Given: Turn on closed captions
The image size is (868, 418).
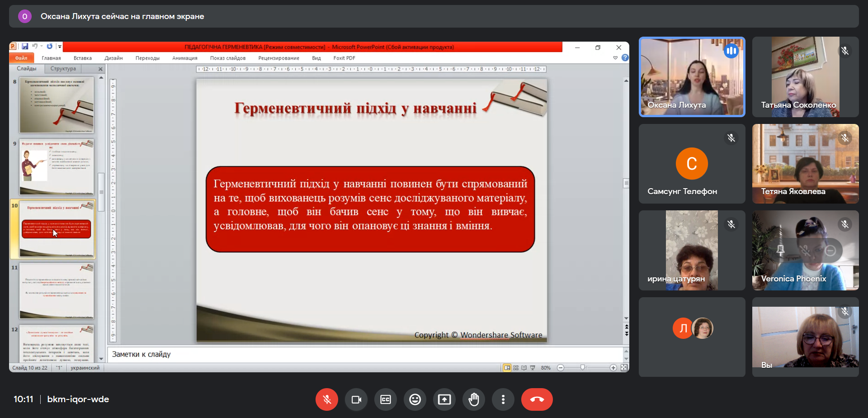Looking at the screenshot, I should click(x=386, y=399).
